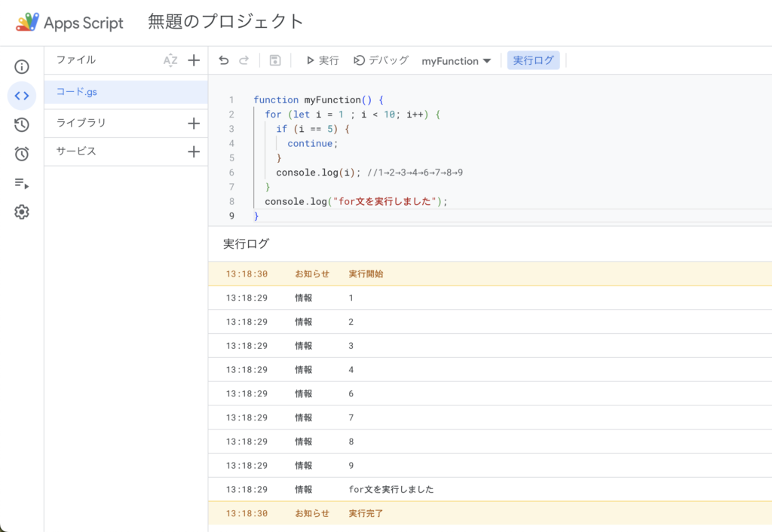Open the Overview info icon in sidebar
The width and height of the screenshot is (772, 532).
click(22, 67)
